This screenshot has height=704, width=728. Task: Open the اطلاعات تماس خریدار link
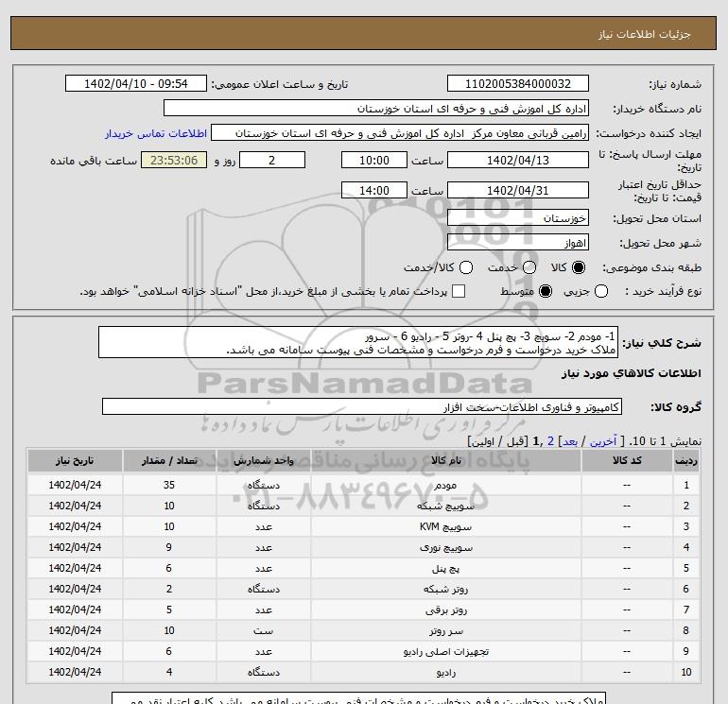pyautogui.click(x=156, y=133)
